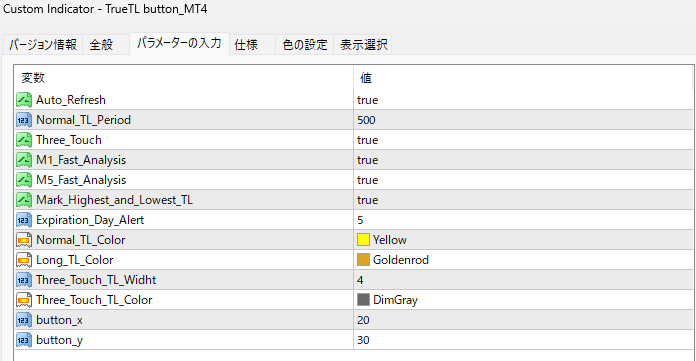
Task: Click the boolean icon beside Auto_Refresh
Action: (x=24, y=100)
